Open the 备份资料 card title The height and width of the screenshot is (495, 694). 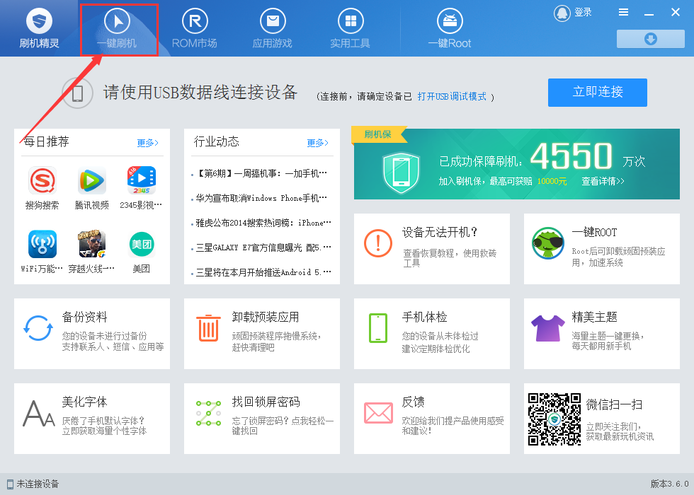click(85, 317)
